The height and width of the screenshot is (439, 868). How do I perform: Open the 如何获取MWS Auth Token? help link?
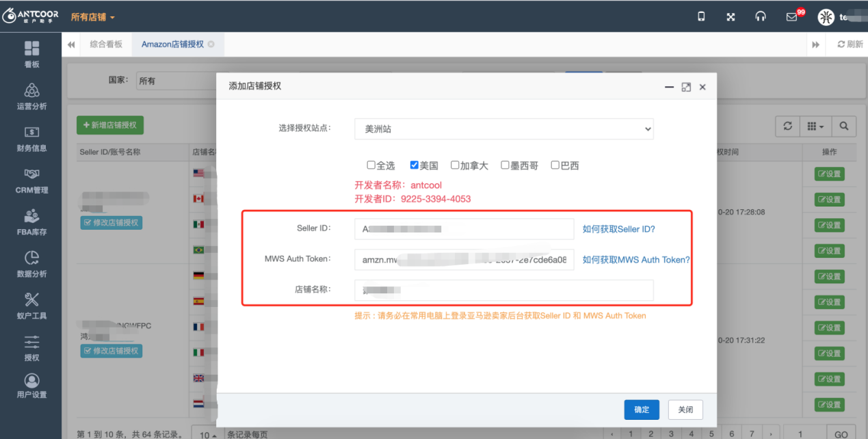(x=636, y=260)
